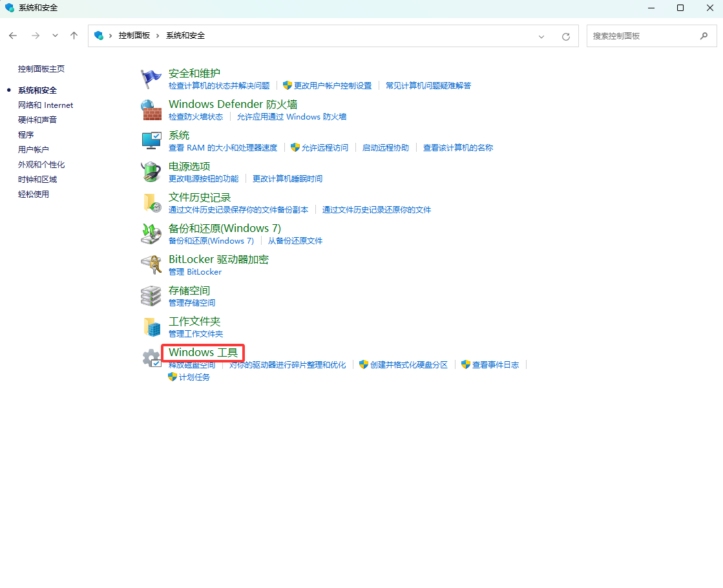Click 计划任务 link
Image resolution: width=723 pixels, height=588 pixels.
(194, 377)
